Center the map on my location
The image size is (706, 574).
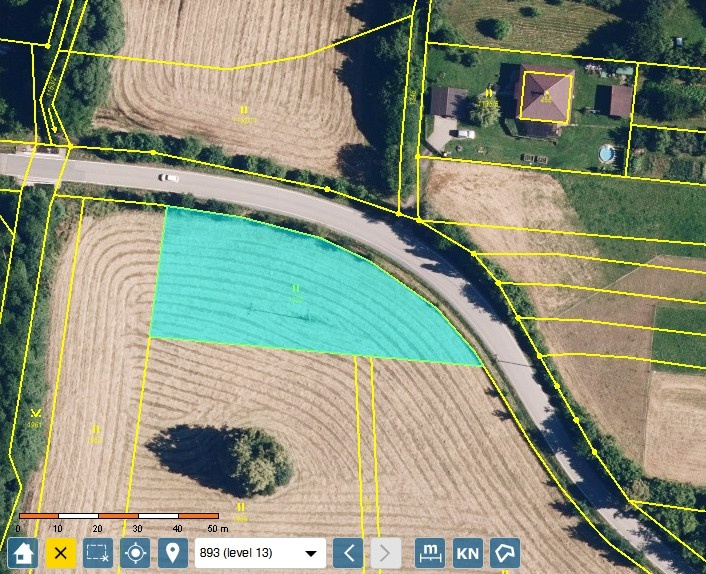135,552
